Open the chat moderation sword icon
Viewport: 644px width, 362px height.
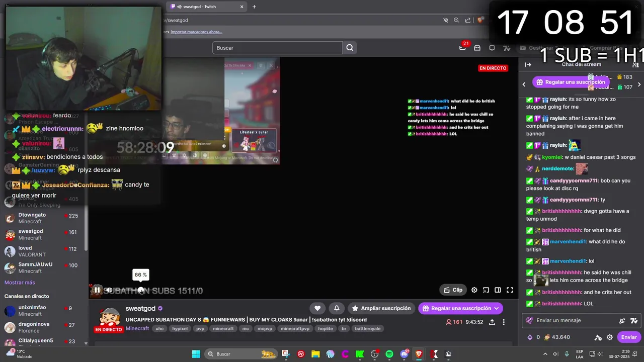pos(598,337)
